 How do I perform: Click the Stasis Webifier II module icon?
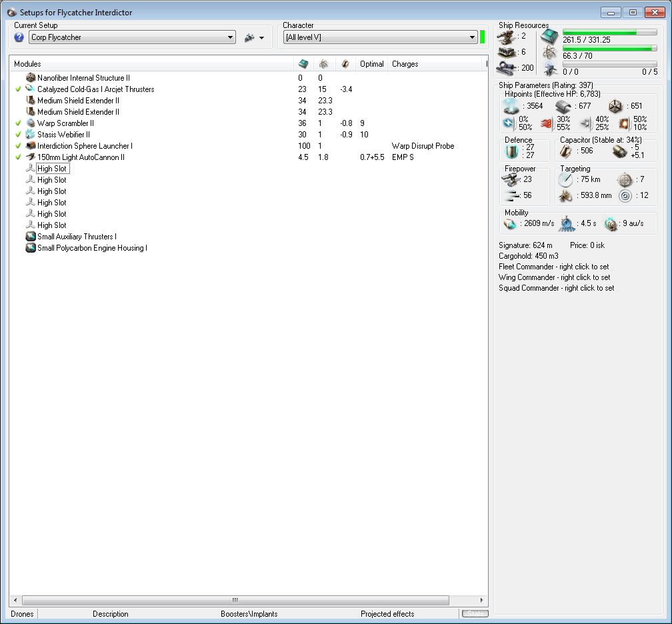pyautogui.click(x=31, y=134)
